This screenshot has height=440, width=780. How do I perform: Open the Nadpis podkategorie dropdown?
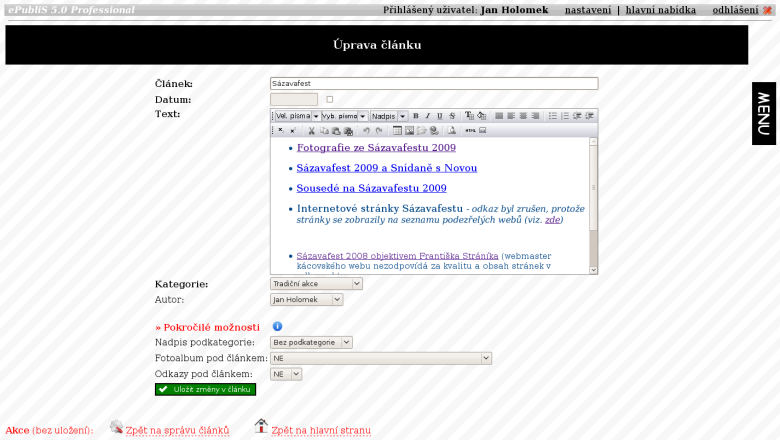(x=311, y=342)
